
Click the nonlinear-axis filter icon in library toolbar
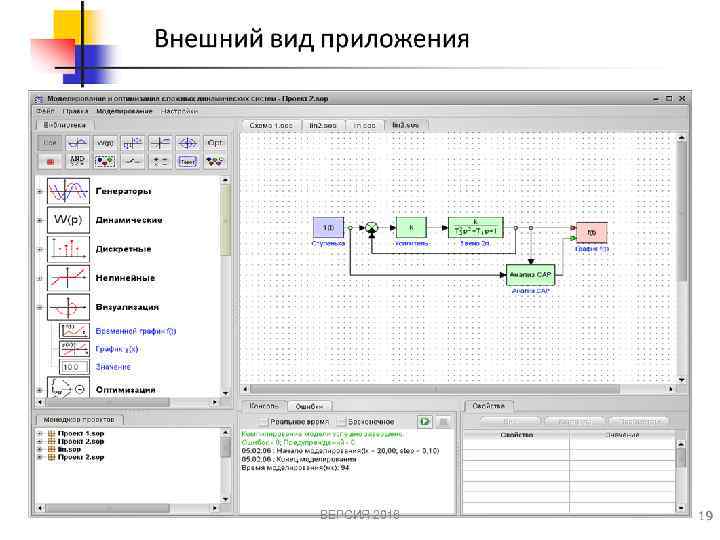[160, 143]
